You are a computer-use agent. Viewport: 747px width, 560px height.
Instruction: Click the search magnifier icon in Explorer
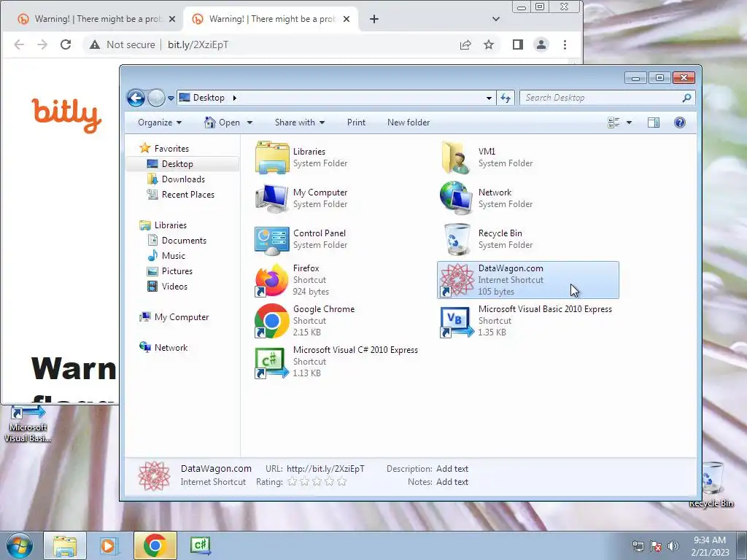coord(686,98)
